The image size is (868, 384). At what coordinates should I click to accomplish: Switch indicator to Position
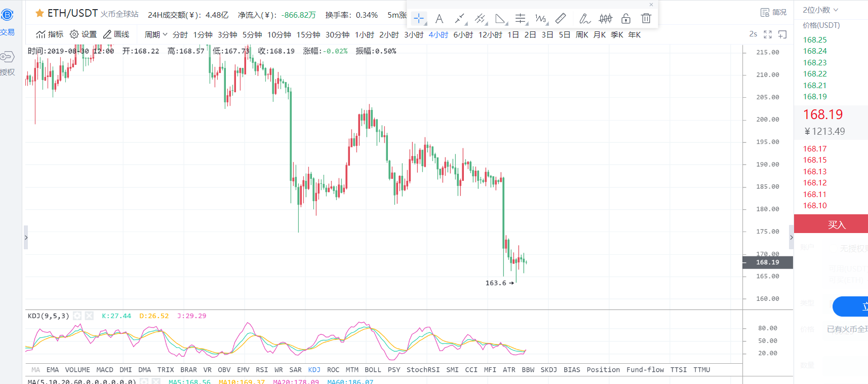[603, 370]
